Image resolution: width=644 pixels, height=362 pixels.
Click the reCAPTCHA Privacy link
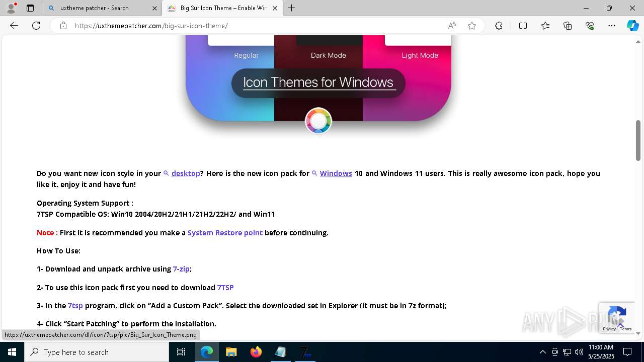tap(609, 329)
